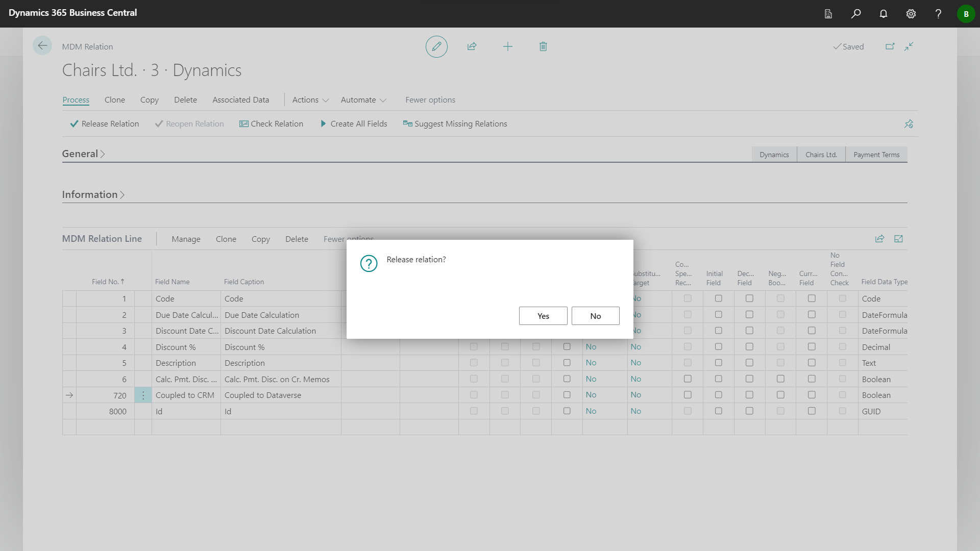Open the company building icon
The image size is (980, 551).
click(828, 14)
